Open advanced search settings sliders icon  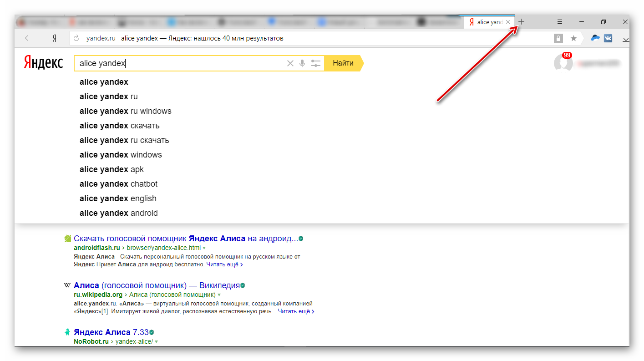coord(316,63)
